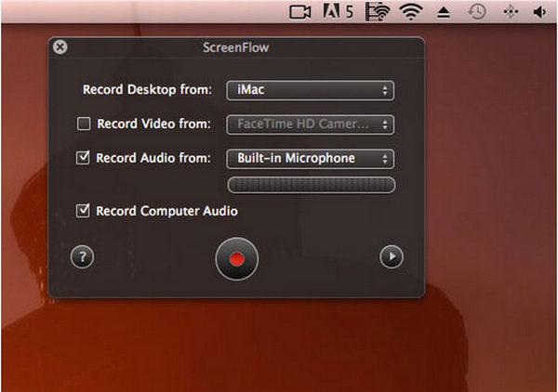Click the eject icon in menu bar
The image size is (558, 392).
point(444,12)
